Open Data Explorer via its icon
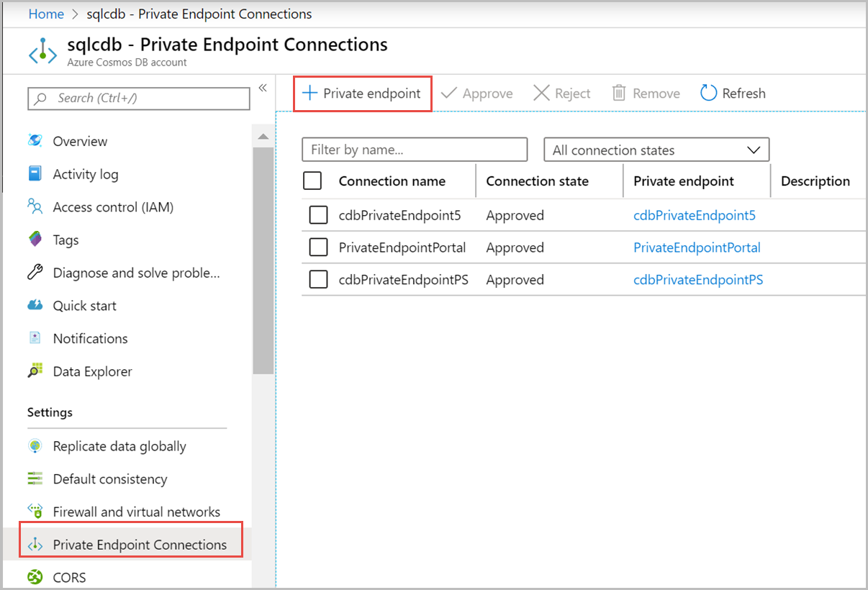 pyautogui.click(x=35, y=371)
